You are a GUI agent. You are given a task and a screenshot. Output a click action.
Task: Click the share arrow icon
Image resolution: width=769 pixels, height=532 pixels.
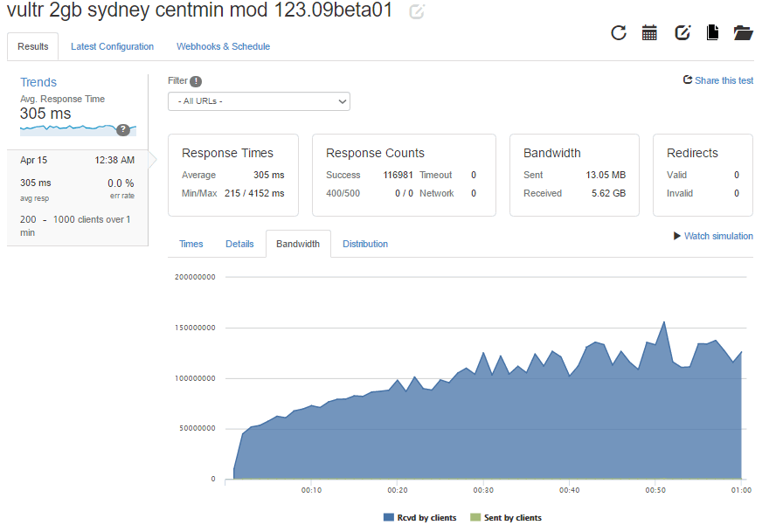pos(688,79)
